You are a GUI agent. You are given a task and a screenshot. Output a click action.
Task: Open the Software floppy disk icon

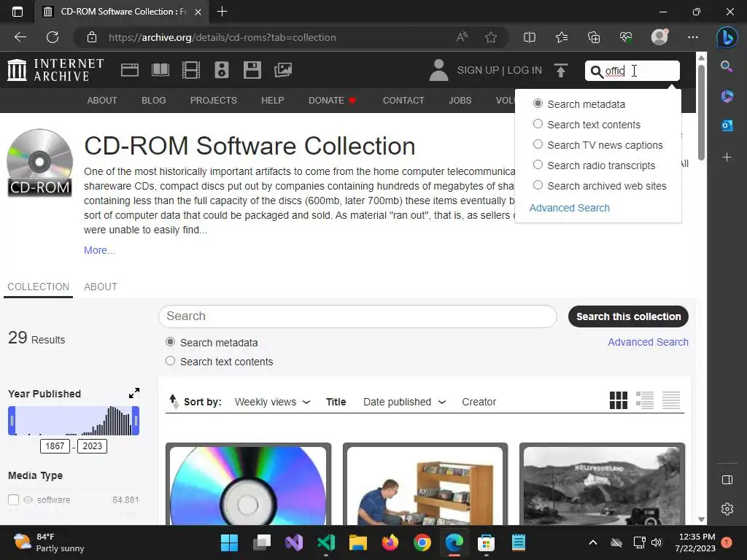[252, 70]
